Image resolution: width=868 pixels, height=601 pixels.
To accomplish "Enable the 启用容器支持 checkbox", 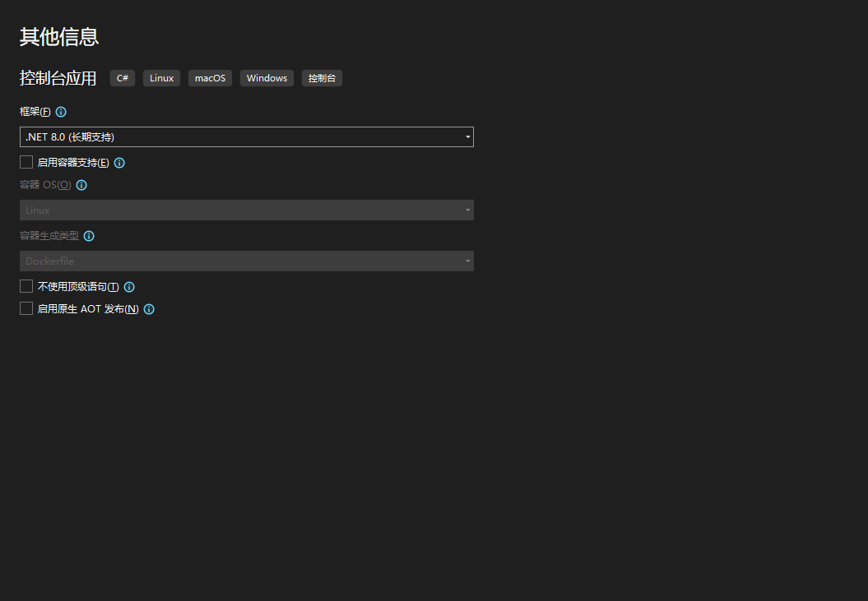I will pyautogui.click(x=26, y=163).
